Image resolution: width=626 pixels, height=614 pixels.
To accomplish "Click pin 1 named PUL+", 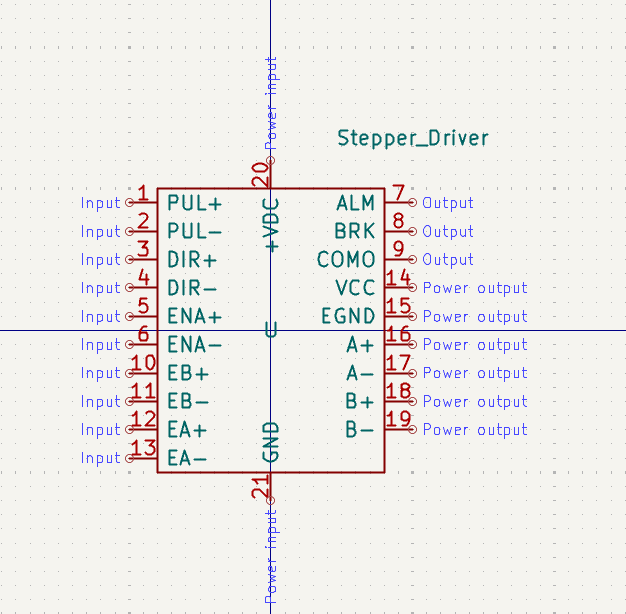I will (x=194, y=203).
